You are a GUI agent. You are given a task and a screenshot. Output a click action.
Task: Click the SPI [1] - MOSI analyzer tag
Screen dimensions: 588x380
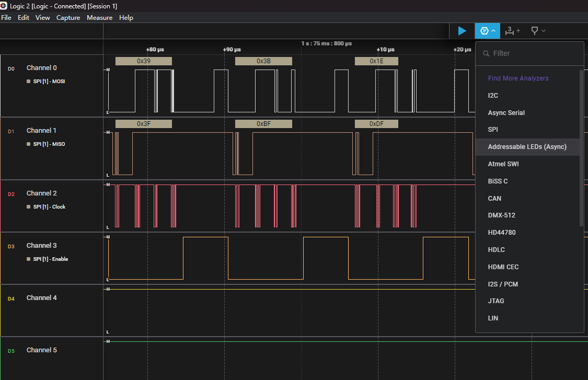pyautogui.click(x=46, y=82)
